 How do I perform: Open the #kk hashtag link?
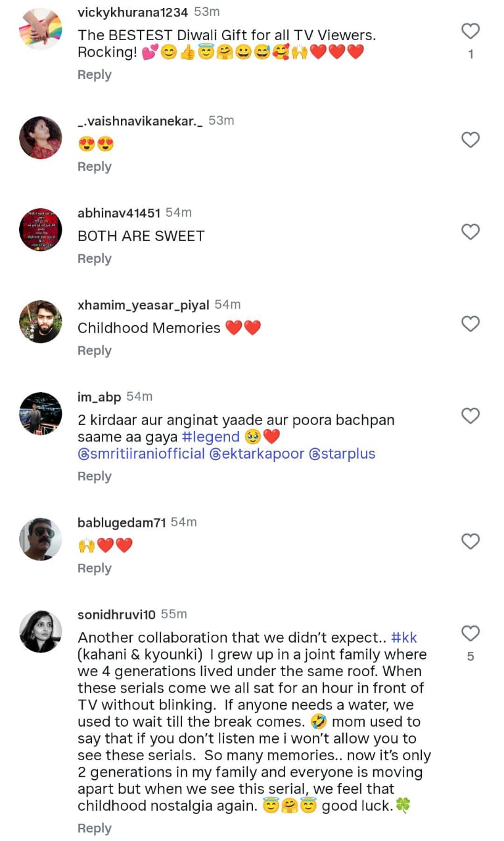point(403,637)
